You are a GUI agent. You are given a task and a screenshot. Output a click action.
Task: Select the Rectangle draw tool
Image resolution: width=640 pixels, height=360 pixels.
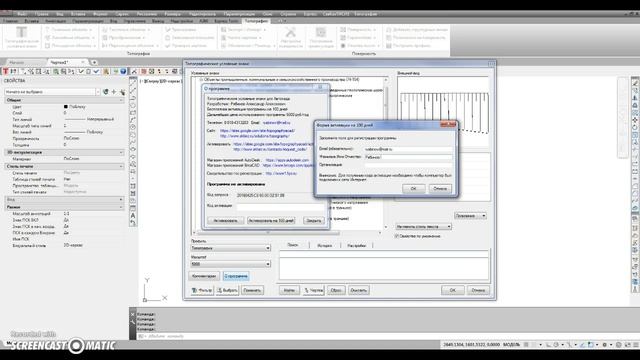click(133, 113)
